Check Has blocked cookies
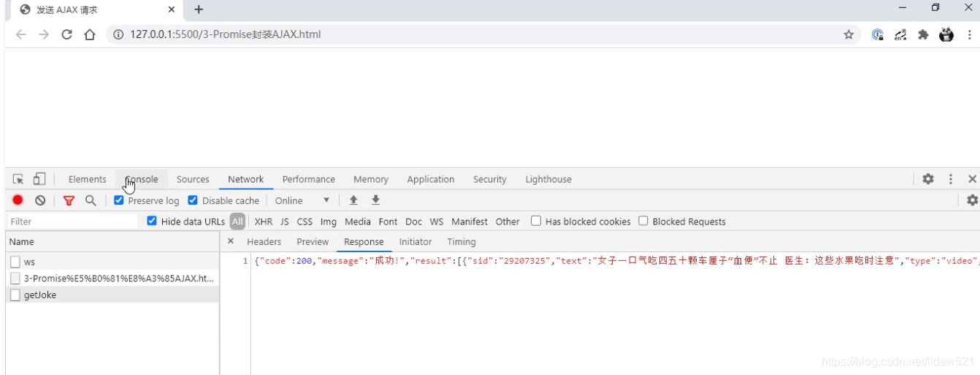This screenshot has width=980, height=375. pos(536,221)
